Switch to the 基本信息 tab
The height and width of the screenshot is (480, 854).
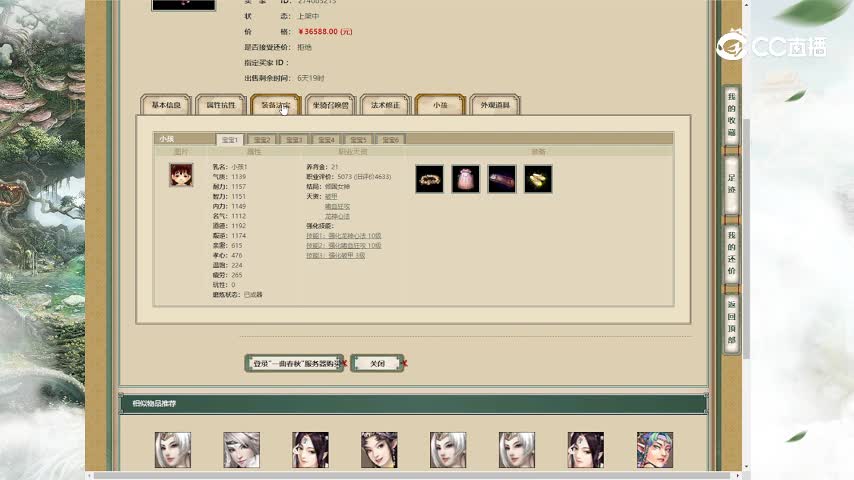point(166,105)
